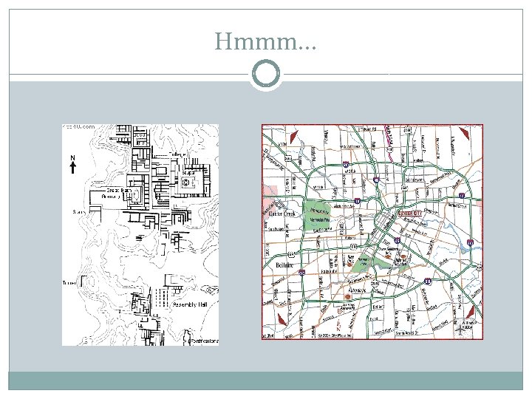Click the red arrow in map's top-left corner

293,137
